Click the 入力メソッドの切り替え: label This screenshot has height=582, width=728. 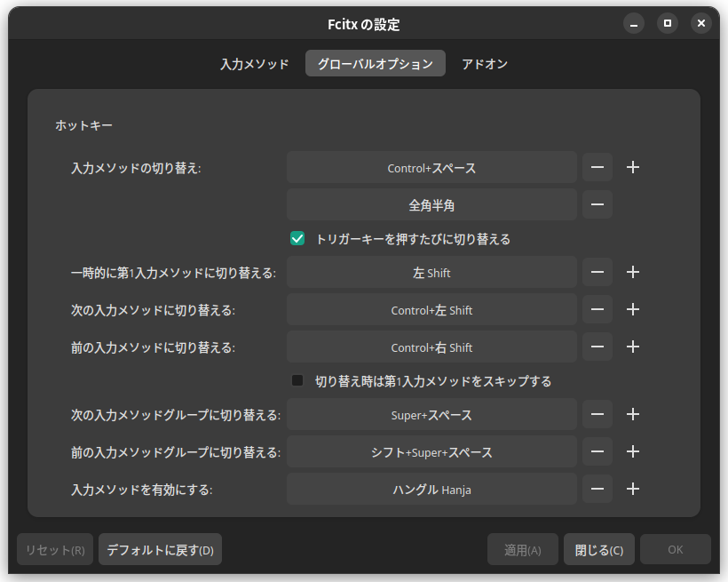136,168
